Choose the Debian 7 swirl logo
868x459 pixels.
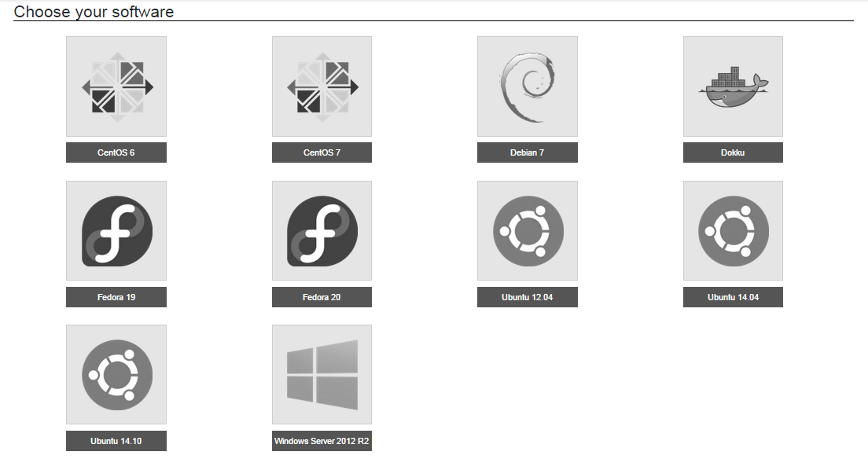[528, 86]
